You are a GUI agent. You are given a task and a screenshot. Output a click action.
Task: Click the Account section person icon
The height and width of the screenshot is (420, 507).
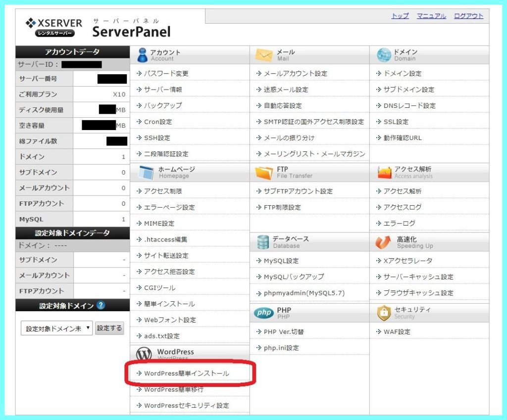[142, 54]
